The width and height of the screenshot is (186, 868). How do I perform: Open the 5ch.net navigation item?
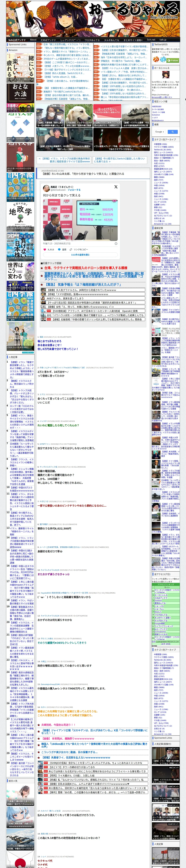pos(151,40)
